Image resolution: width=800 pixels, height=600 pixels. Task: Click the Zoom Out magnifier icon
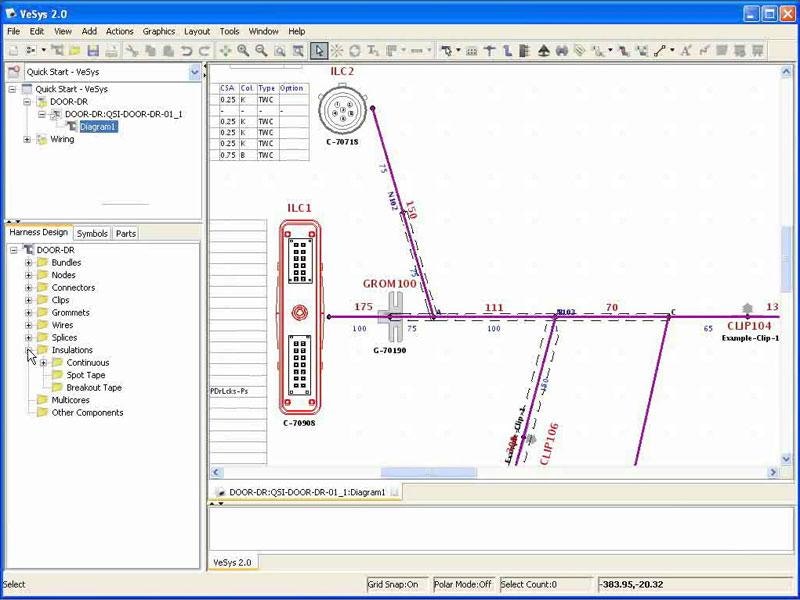click(262, 50)
